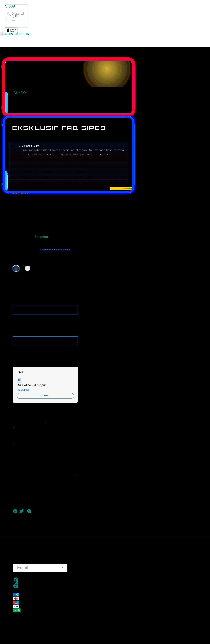
Task: Open footer Facebook social icon
Action: tap(16, 579)
